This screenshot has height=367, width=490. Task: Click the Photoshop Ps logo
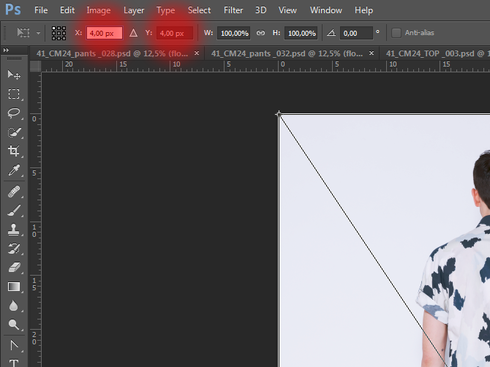tap(13, 10)
